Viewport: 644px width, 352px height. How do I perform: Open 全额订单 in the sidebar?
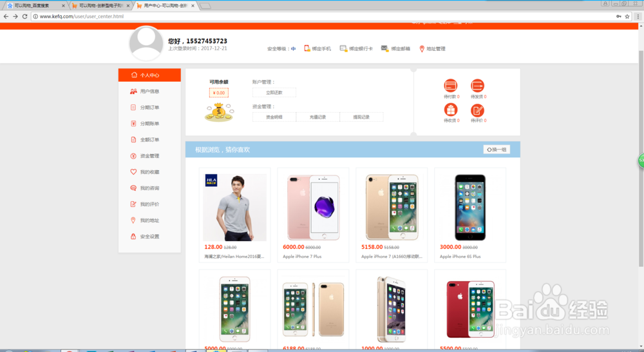tap(149, 140)
